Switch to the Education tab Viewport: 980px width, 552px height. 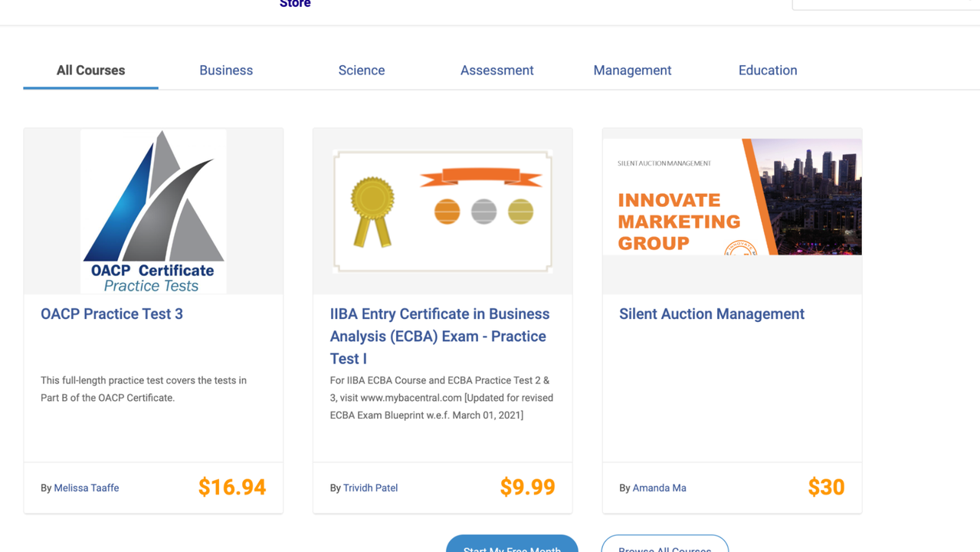[x=768, y=71]
